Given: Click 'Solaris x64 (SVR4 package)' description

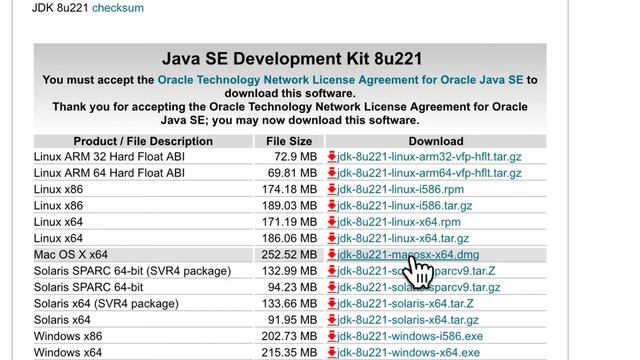Looking at the screenshot, I should (x=106, y=304).
